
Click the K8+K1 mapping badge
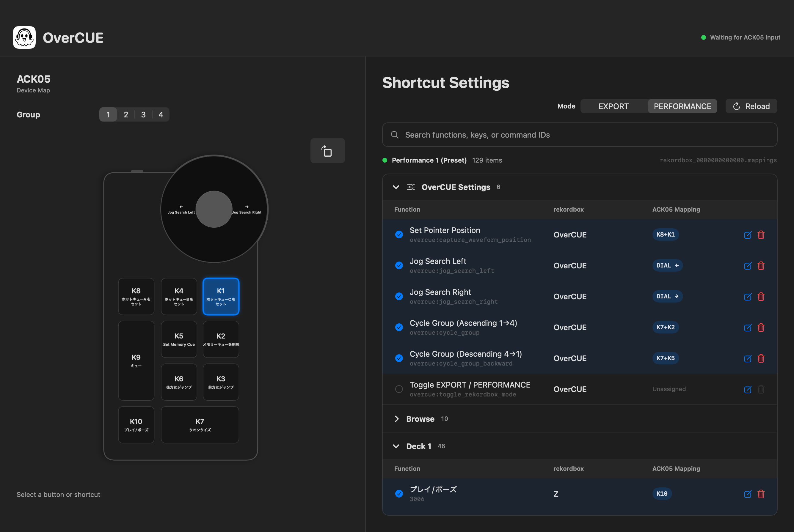click(x=665, y=234)
